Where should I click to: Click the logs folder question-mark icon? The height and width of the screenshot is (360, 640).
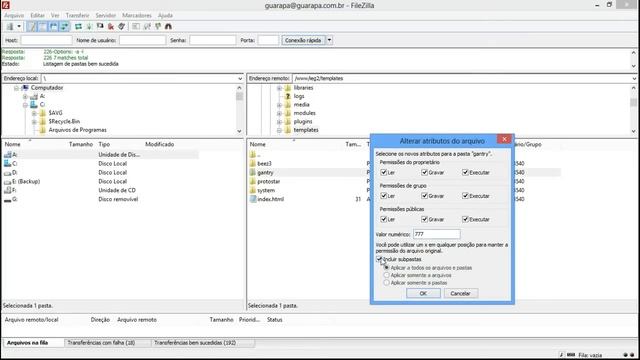tap(288, 96)
